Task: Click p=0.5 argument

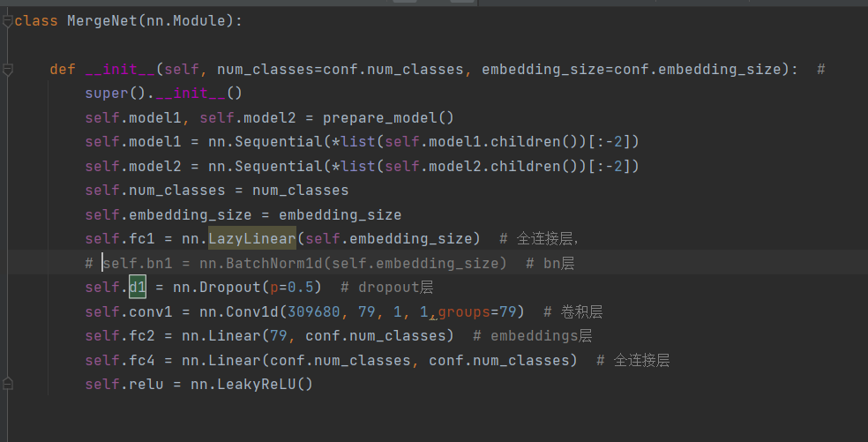Action: click(x=292, y=287)
